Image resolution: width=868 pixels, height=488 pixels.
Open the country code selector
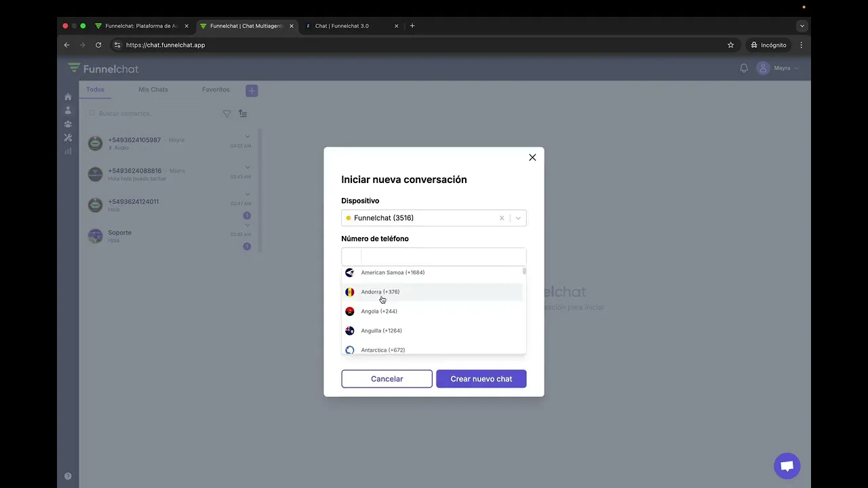tap(351, 257)
